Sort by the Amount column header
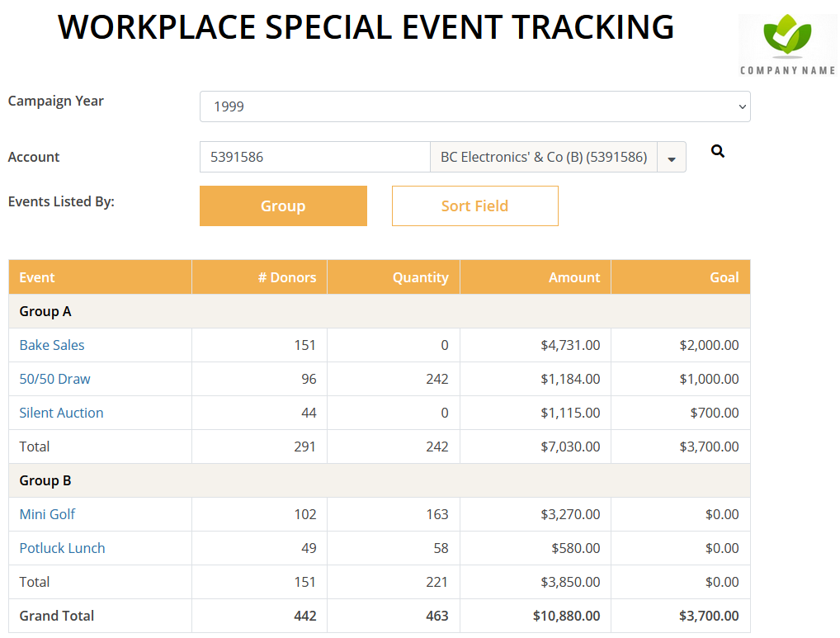This screenshot has width=840, height=638. pyautogui.click(x=574, y=277)
